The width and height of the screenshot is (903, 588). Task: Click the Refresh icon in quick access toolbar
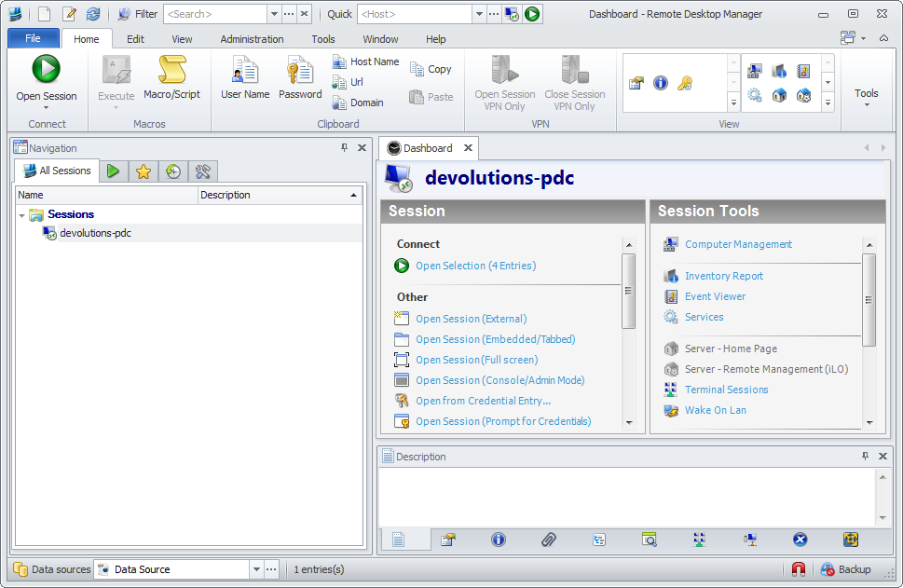pyautogui.click(x=93, y=14)
